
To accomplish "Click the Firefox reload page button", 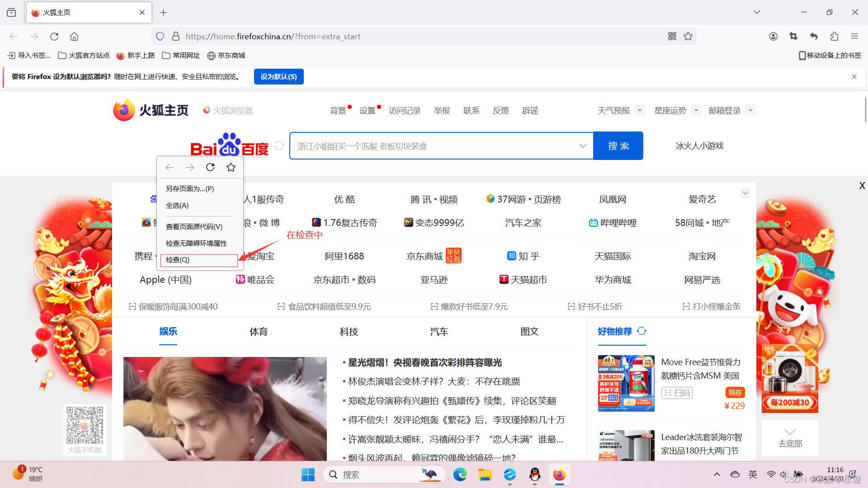I will point(54,37).
